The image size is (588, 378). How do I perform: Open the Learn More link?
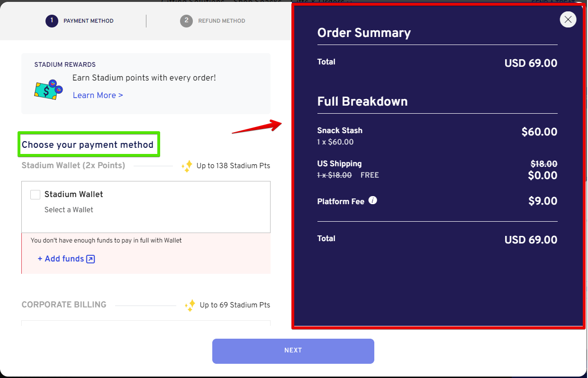(98, 95)
